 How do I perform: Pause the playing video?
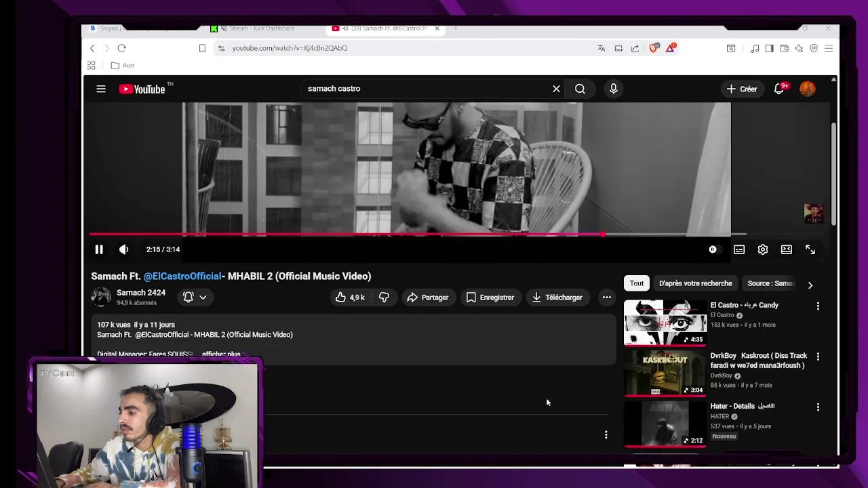(99, 249)
